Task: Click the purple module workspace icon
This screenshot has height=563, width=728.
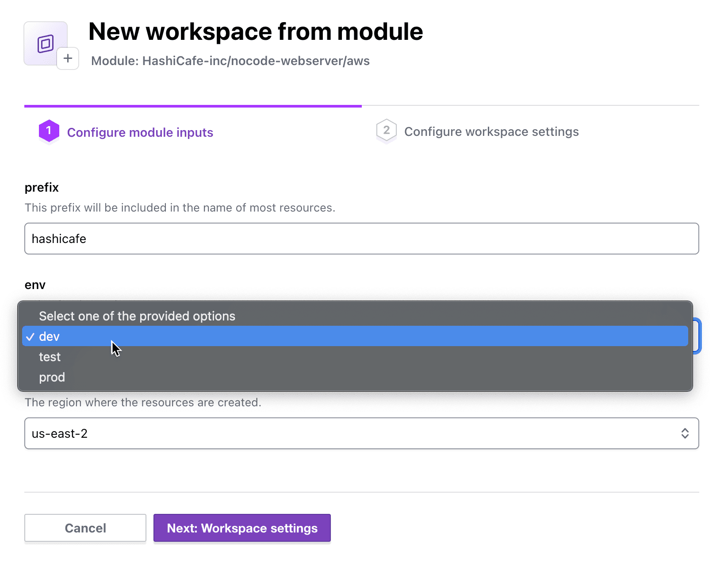Action: pos(45,43)
